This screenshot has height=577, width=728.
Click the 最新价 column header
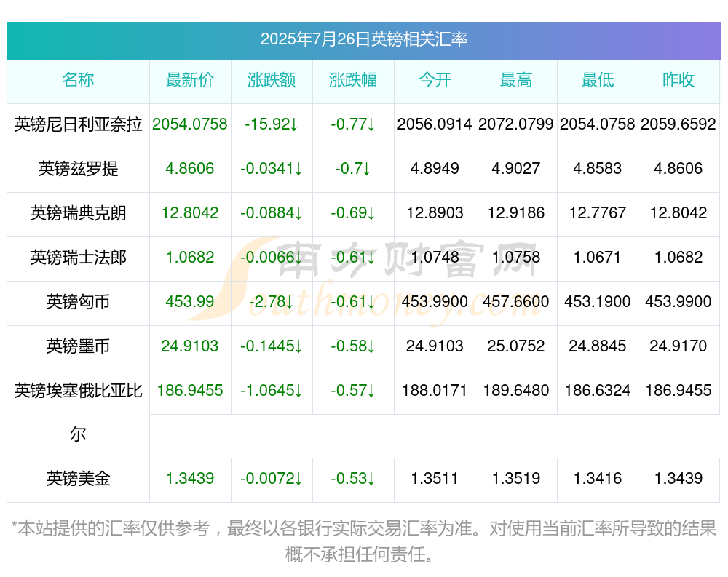click(190, 80)
